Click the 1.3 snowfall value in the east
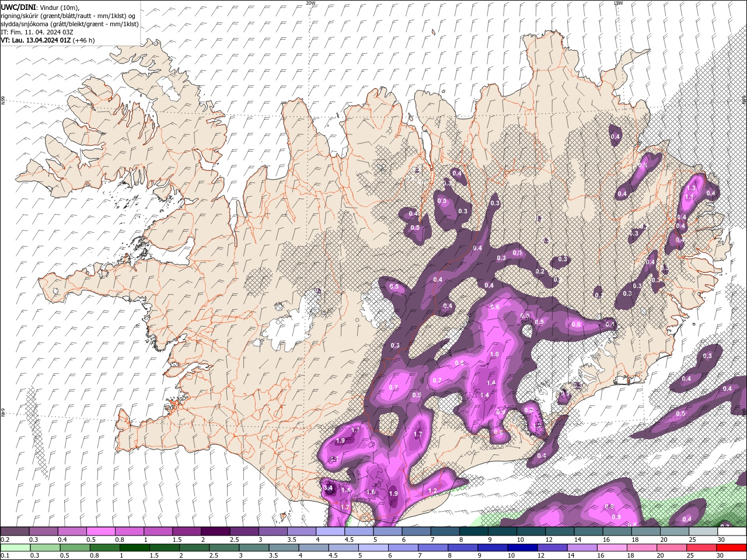Screen dimensions: 747x560 [x=692, y=188]
